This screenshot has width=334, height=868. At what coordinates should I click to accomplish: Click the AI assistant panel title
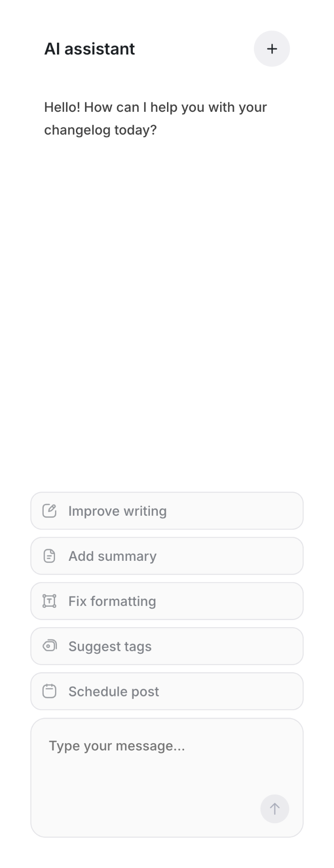(89, 48)
